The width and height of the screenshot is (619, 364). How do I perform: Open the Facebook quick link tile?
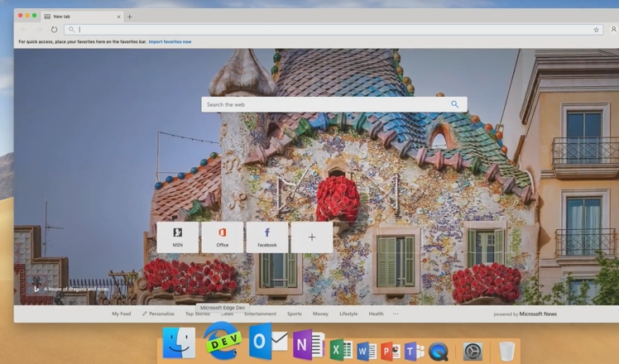[267, 237]
